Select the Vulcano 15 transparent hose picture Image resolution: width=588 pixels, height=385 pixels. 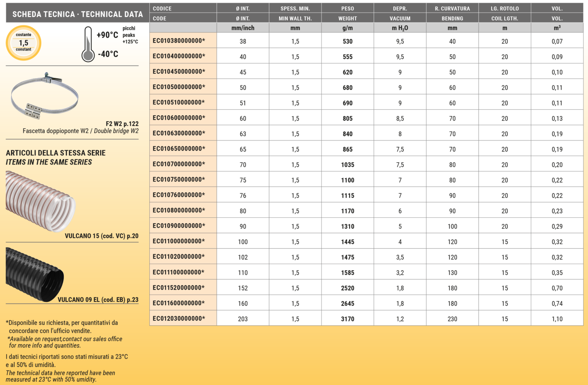[x=40, y=201]
